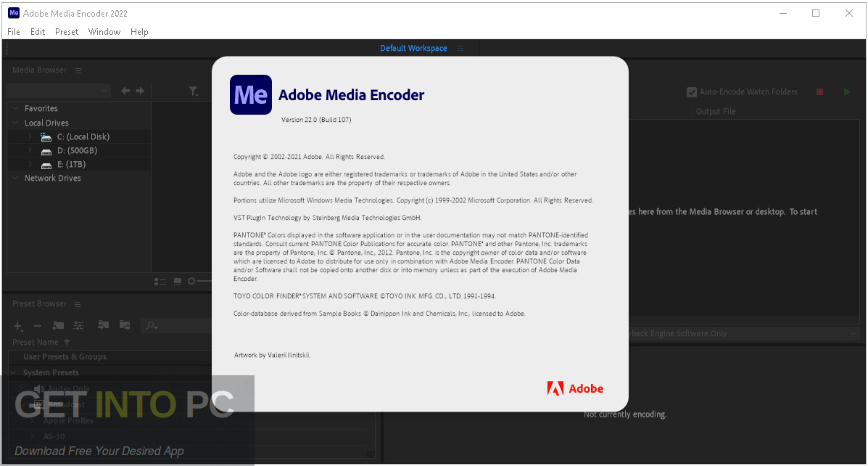Click the 'Not currently encoding.' status text
The width and height of the screenshot is (868, 466).
(x=625, y=414)
